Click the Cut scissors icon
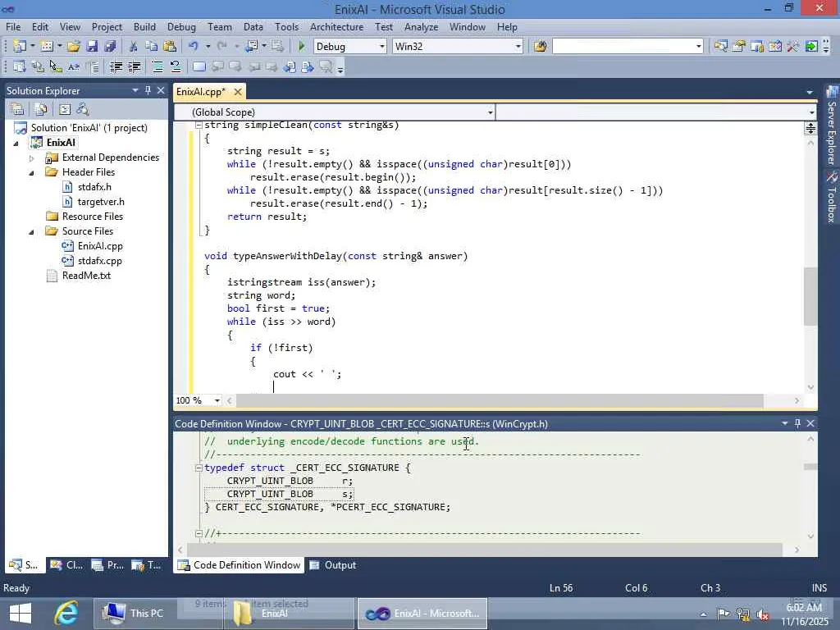 (133, 47)
